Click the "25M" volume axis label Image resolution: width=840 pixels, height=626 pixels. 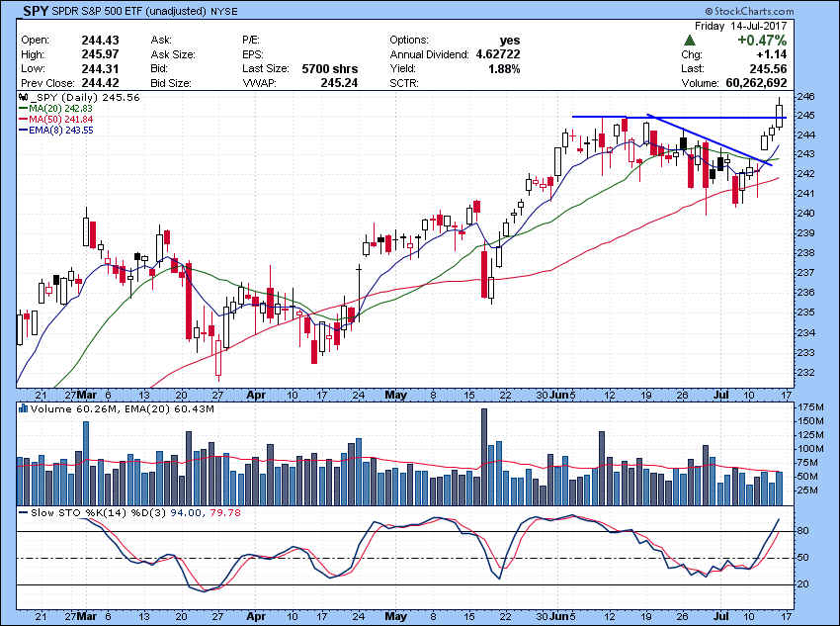[x=809, y=491]
